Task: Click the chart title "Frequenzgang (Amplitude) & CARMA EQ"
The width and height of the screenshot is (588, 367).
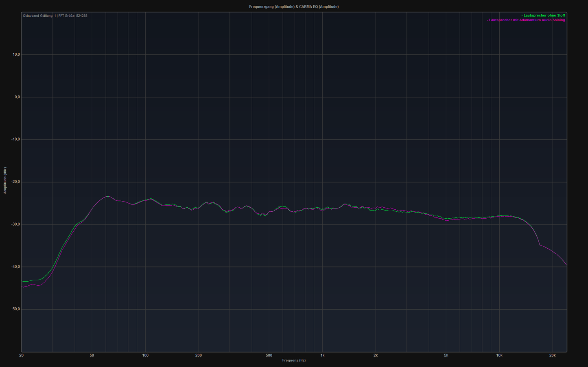Action: (294, 7)
